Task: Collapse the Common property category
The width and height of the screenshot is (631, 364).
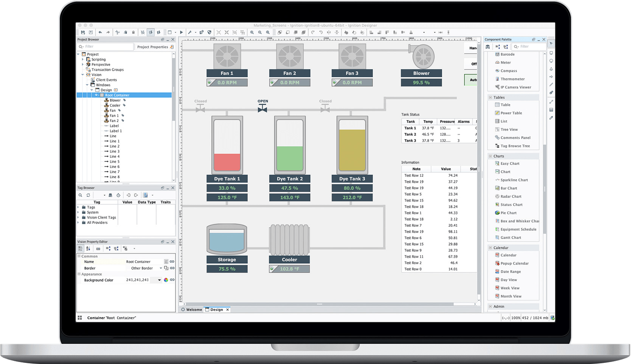Action: (79, 256)
